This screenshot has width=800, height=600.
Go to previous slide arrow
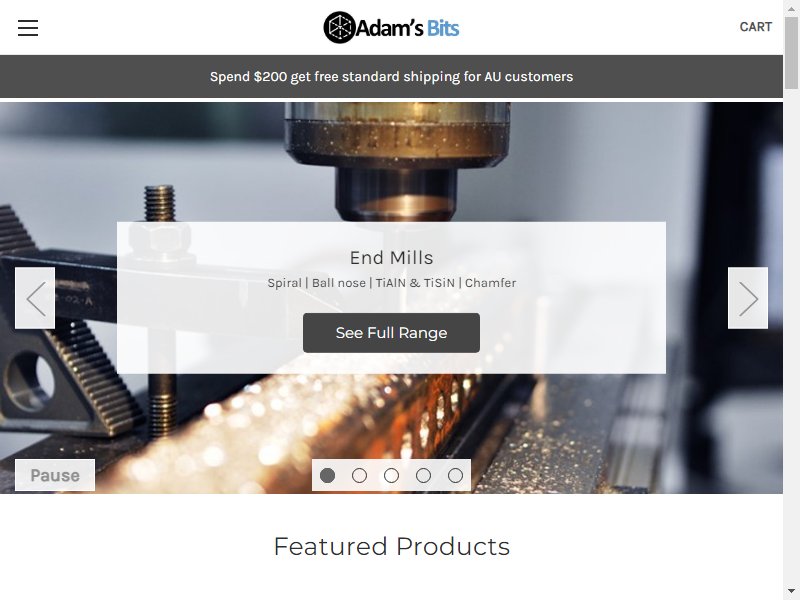pos(35,298)
